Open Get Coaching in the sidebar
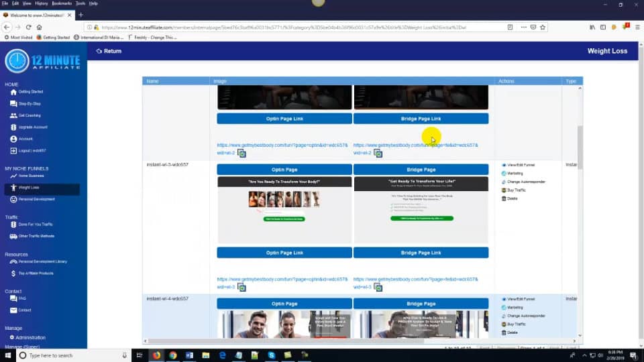 [x=25, y=116]
